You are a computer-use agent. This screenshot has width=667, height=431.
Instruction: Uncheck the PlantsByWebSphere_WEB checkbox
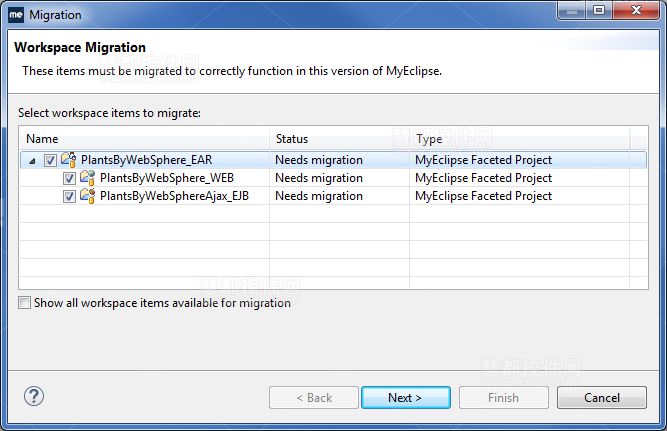(69, 178)
